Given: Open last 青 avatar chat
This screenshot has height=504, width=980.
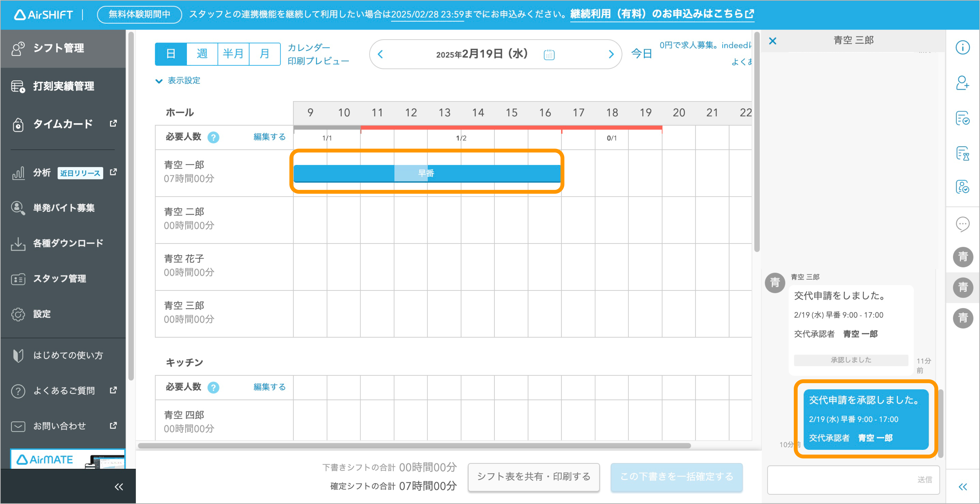Looking at the screenshot, I should [962, 318].
